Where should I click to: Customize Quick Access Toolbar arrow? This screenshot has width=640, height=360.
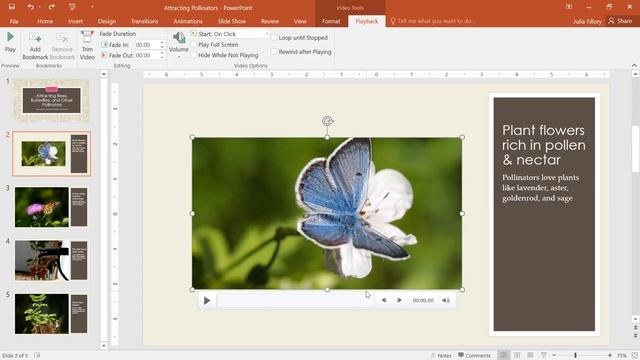(x=92, y=7)
